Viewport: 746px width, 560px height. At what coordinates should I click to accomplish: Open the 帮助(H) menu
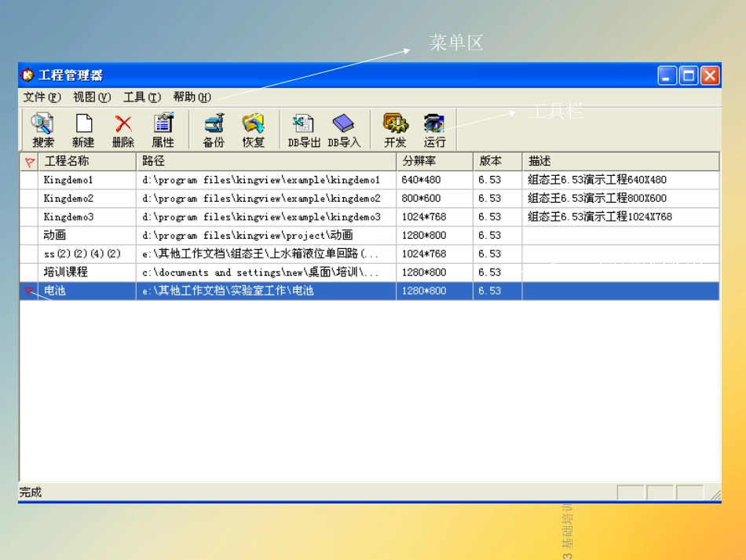[192, 97]
